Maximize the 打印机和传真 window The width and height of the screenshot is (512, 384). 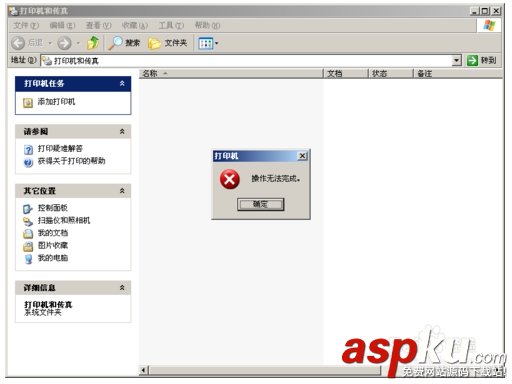tap(485, 11)
